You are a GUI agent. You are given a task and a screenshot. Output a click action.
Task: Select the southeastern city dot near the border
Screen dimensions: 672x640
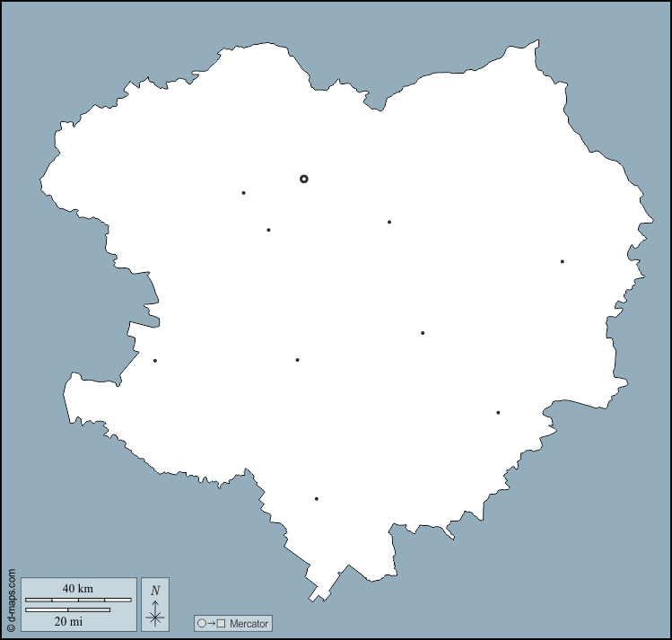498,413
